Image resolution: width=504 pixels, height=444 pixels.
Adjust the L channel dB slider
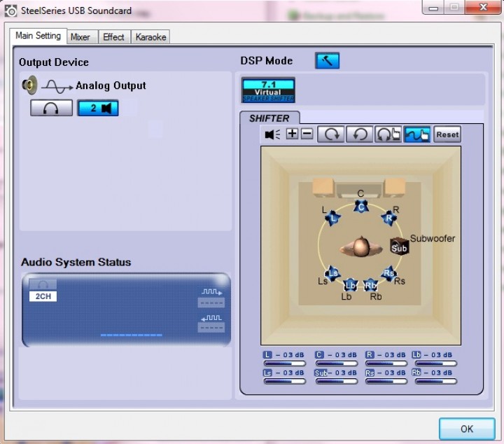[285, 363]
